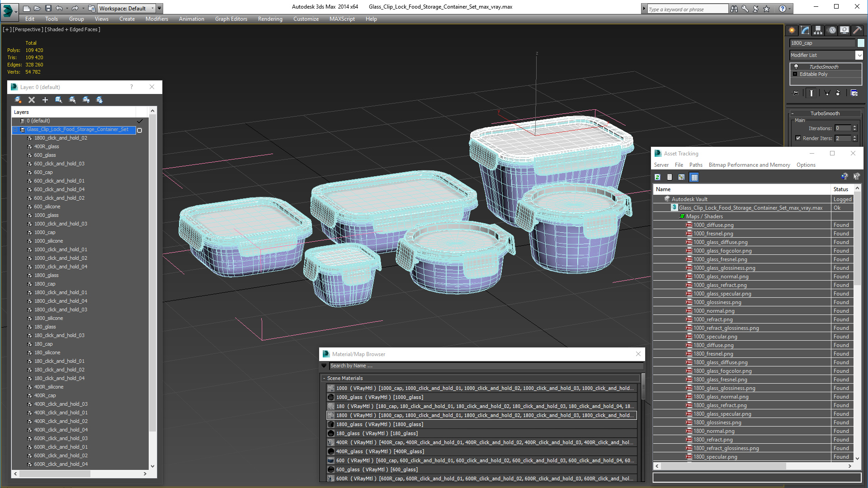Expand Editable Poly sub-objects
This screenshot has width=868, height=488.
(x=795, y=74)
